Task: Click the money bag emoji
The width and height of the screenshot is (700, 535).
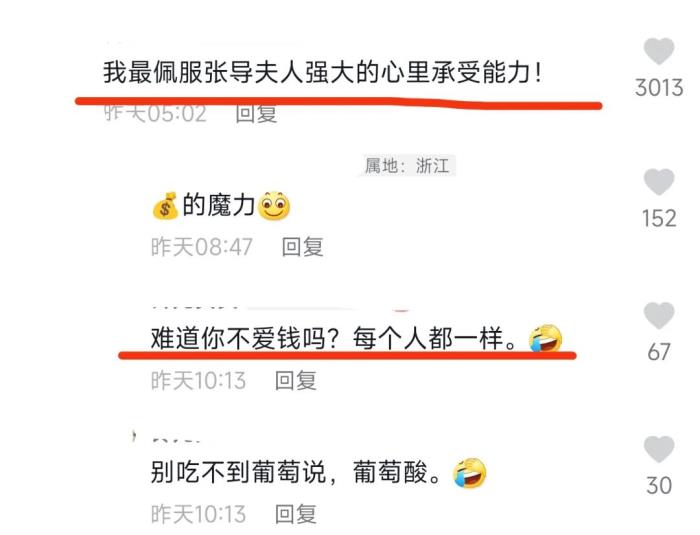Action: click(x=165, y=206)
